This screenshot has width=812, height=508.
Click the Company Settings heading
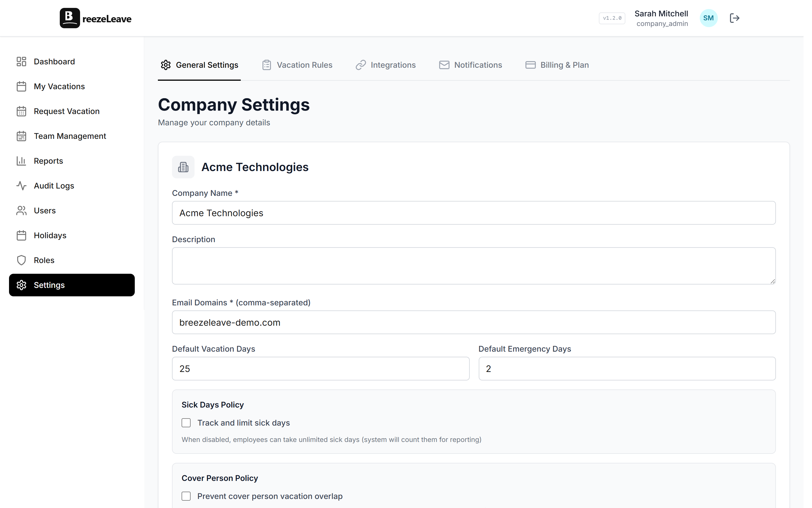tap(234, 105)
